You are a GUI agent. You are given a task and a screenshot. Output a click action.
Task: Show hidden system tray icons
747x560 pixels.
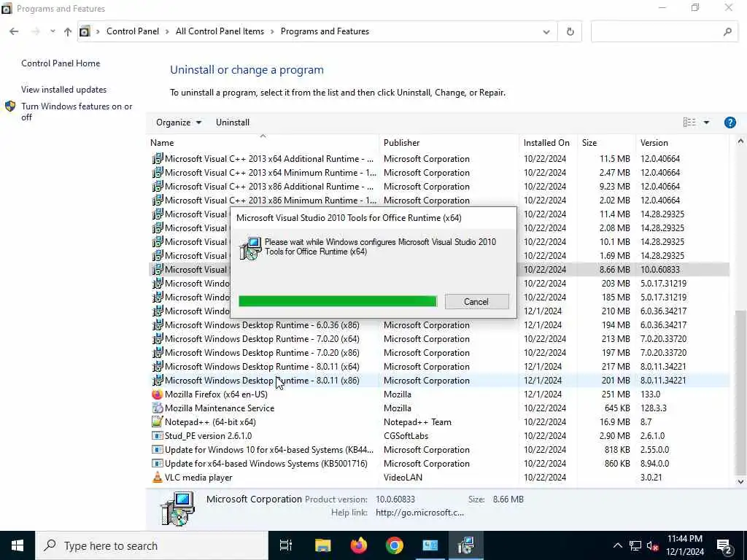[x=617, y=545]
